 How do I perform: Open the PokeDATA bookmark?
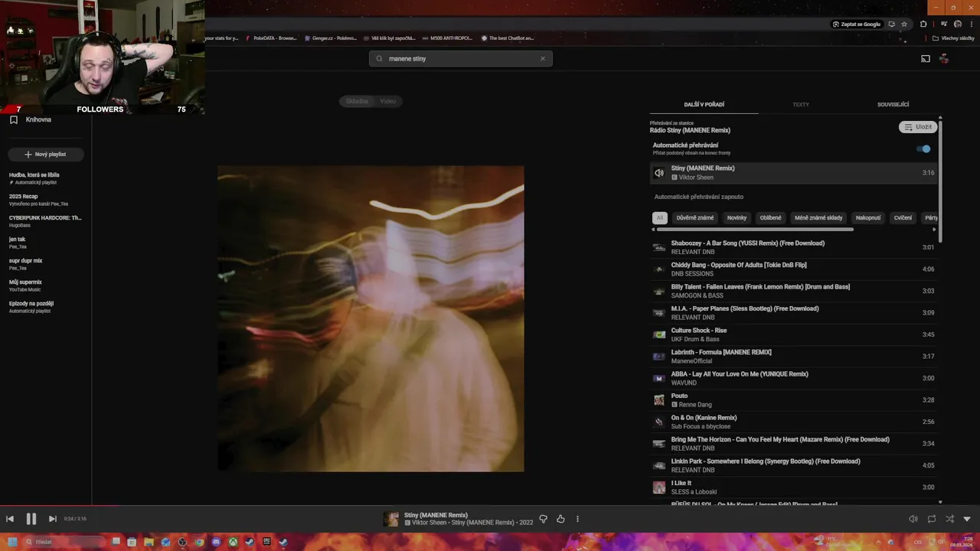(271, 38)
